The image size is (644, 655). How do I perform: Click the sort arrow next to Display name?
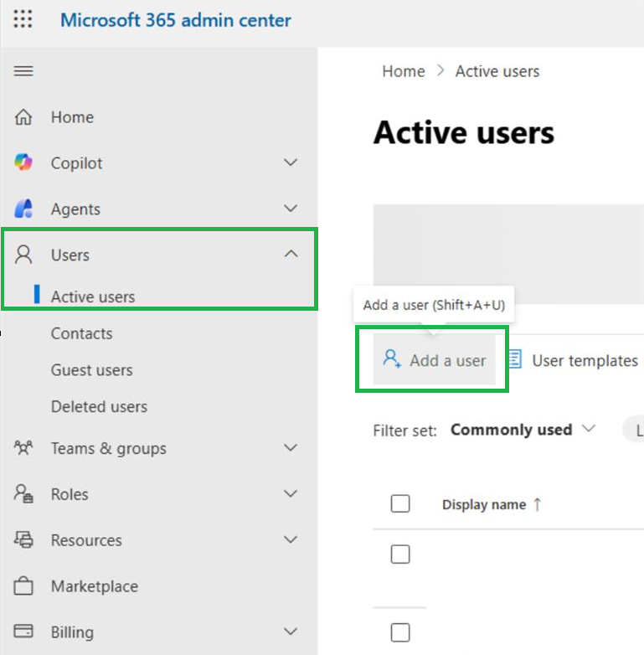click(x=538, y=504)
